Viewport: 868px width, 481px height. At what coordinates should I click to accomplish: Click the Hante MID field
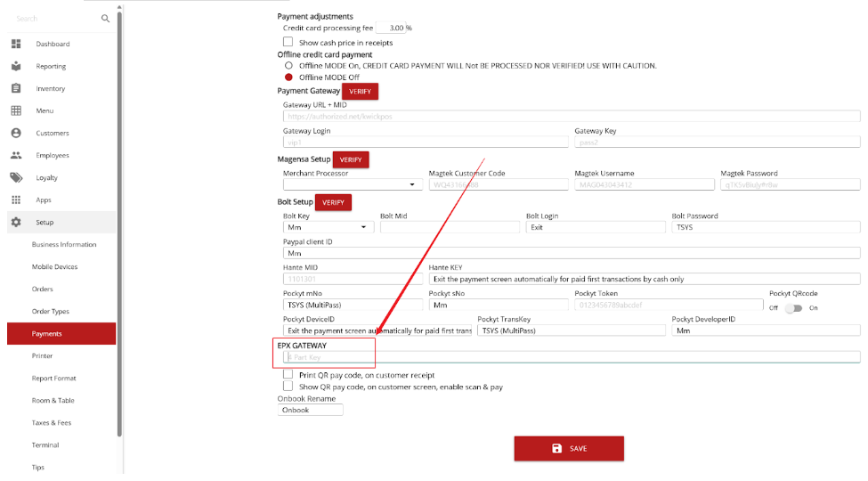click(353, 279)
